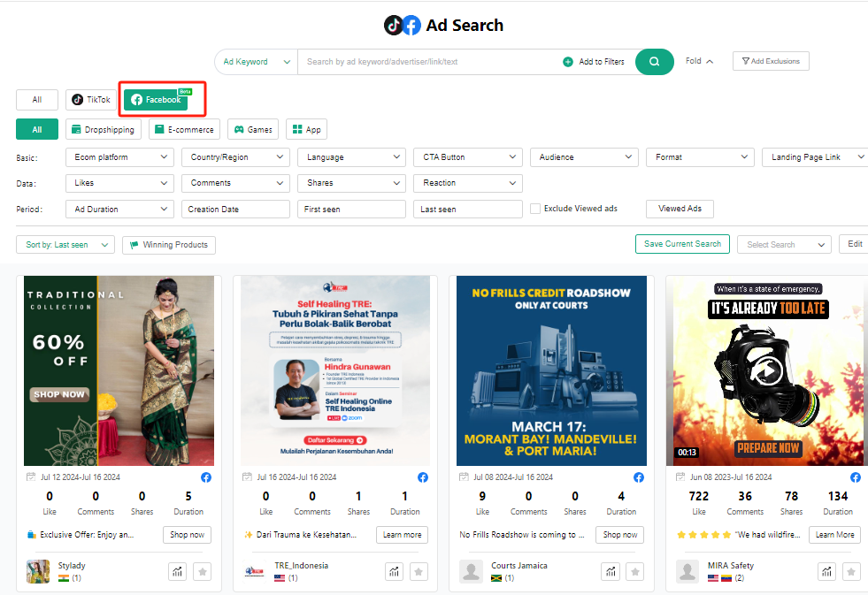Open the Comments data dropdown
Image resolution: width=868 pixels, height=595 pixels.
(236, 183)
